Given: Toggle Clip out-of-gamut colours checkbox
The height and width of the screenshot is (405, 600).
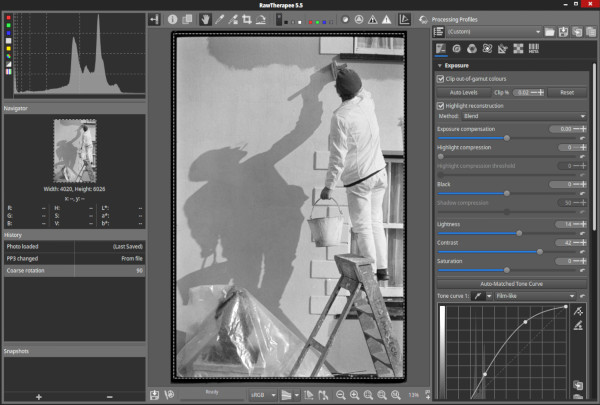Looking at the screenshot, I should click(441, 78).
